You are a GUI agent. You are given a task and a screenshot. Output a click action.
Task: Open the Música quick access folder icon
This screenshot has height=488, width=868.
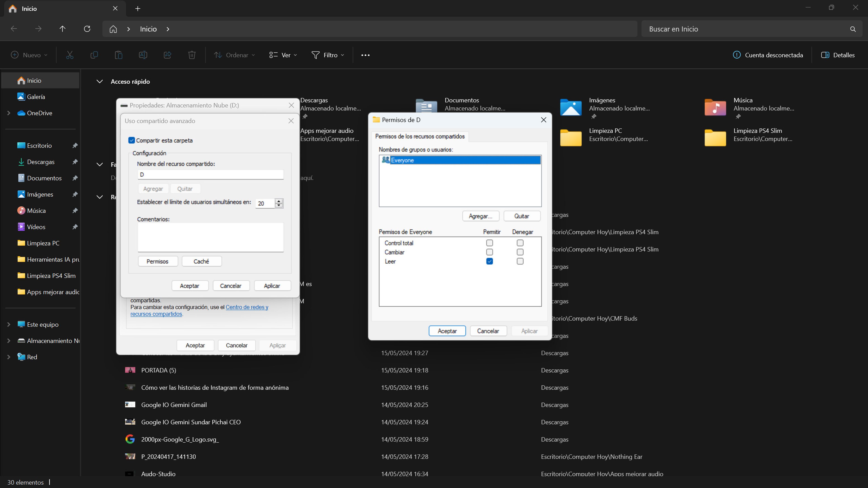(x=715, y=108)
